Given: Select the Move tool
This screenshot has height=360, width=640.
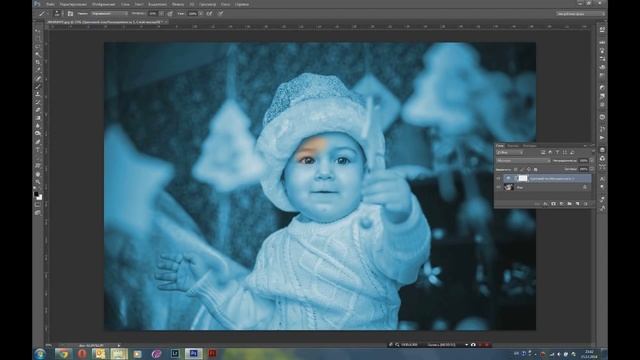Looking at the screenshot, I should [38, 31].
